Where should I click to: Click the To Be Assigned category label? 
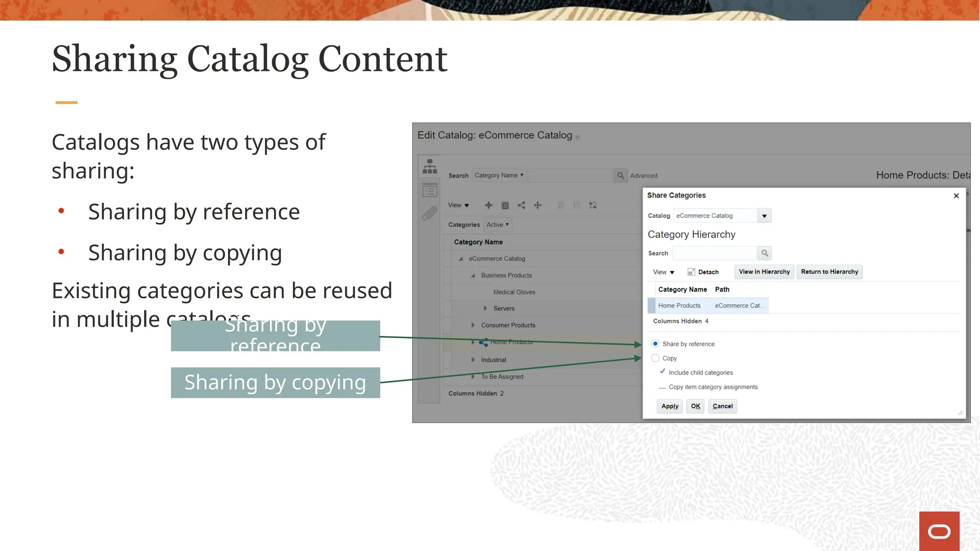click(x=502, y=377)
